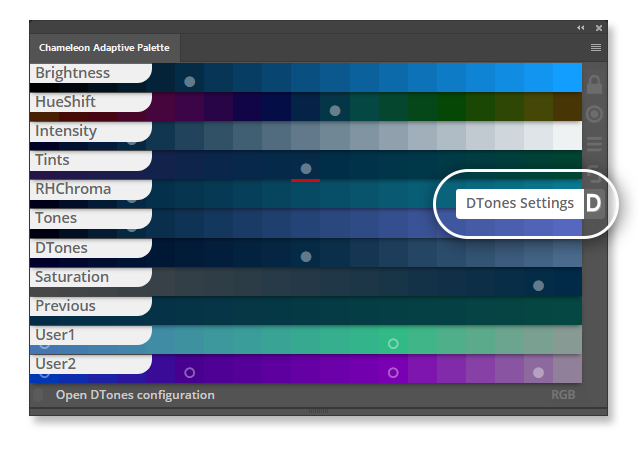Viewport: 638px width, 454px height.
Task: Click the DTones row label
Action: click(91, 248)
